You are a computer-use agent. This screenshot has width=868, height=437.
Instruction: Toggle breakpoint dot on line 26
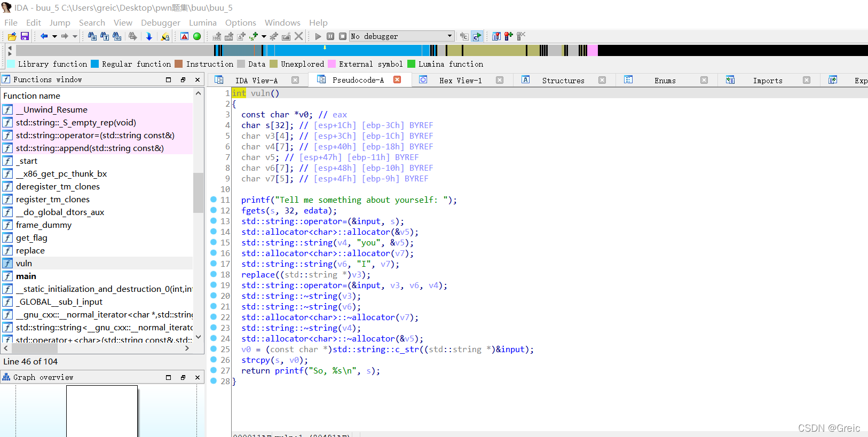click(214, 360)
